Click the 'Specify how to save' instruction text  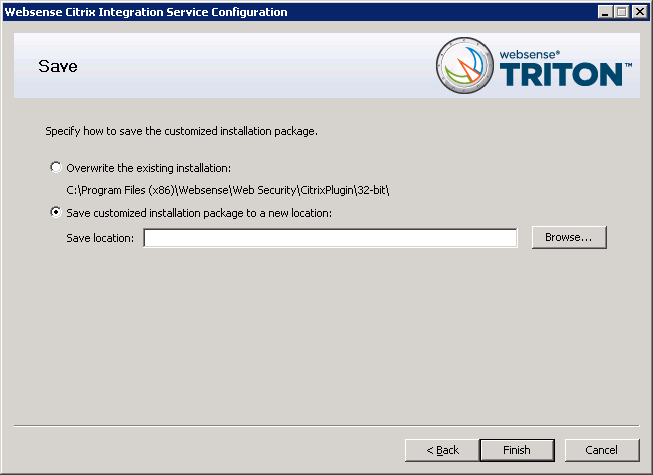(x=181, y=131)
